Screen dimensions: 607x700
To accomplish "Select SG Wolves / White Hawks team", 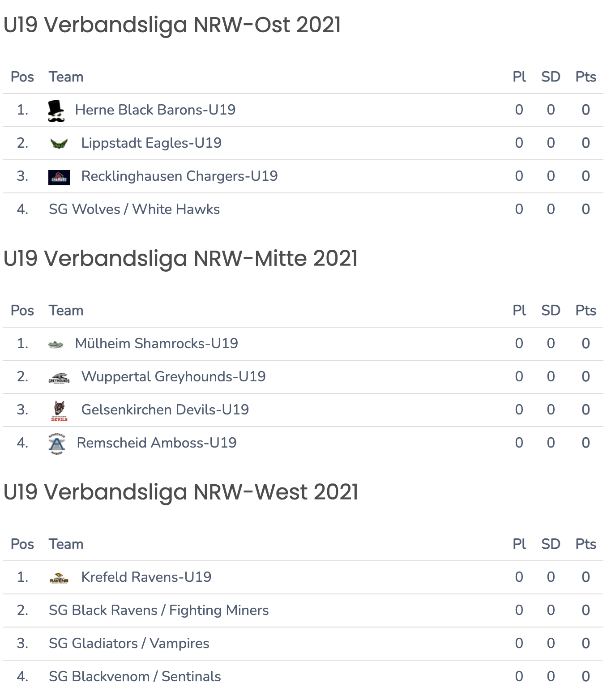I will coord(134,209).
